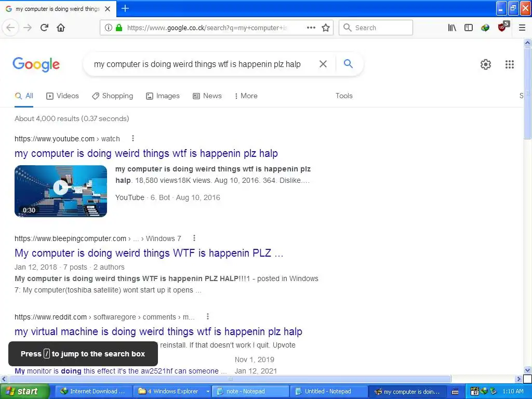Expand the 4 Windows Explorer taskbar group

pyautogui.click(x=171, y=392)
